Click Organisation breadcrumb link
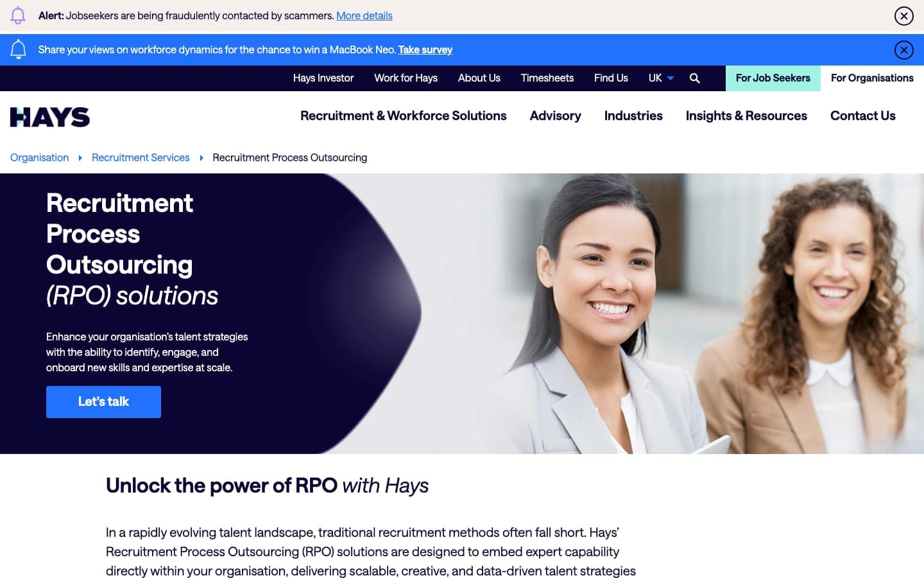 tap(39, 157)
